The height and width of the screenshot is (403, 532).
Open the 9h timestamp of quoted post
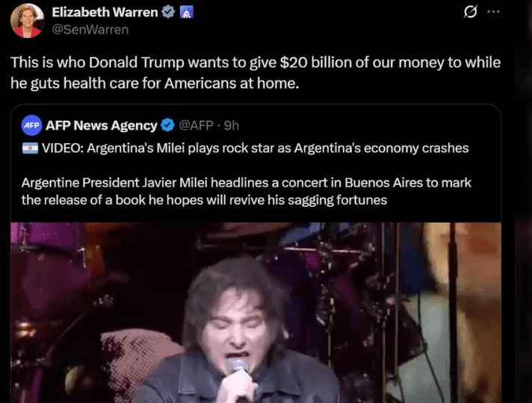(232, 125)
